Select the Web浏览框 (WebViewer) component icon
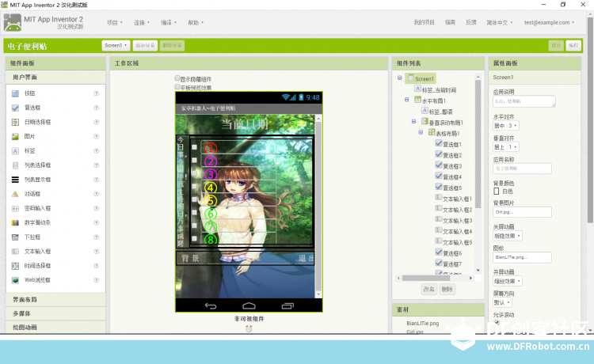 pyautogui.click(x=15, y=280)
